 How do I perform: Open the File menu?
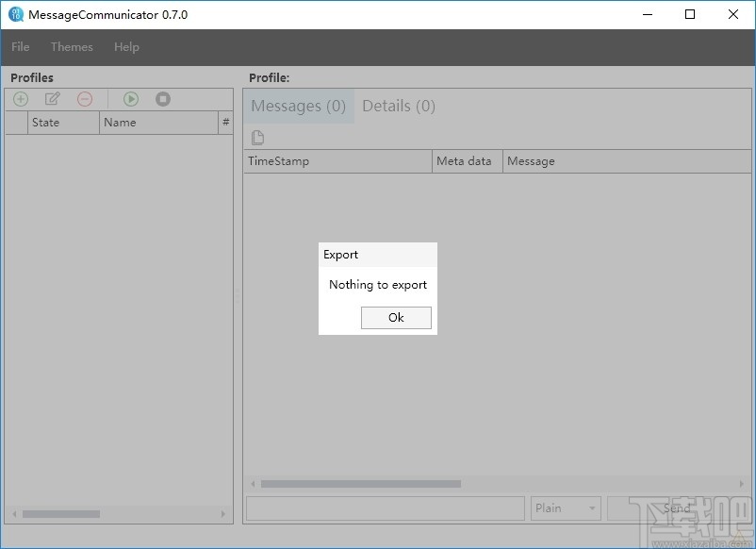pos(19,46)
